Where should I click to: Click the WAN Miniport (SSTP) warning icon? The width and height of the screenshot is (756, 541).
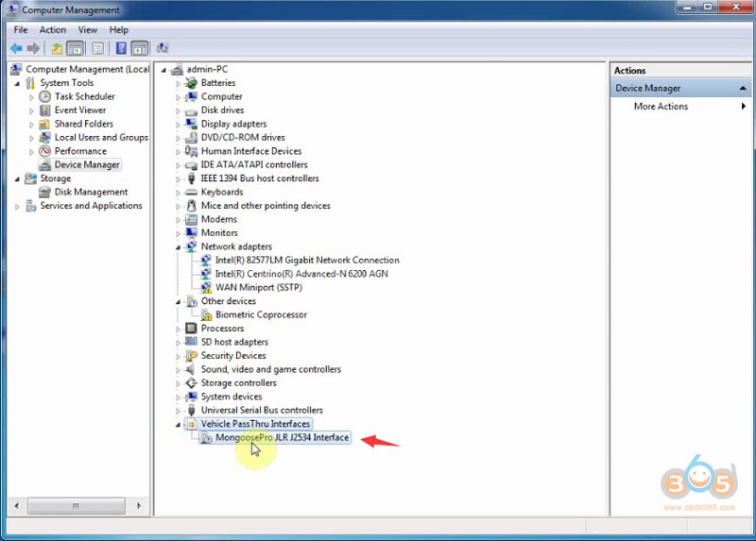(206, 288)
